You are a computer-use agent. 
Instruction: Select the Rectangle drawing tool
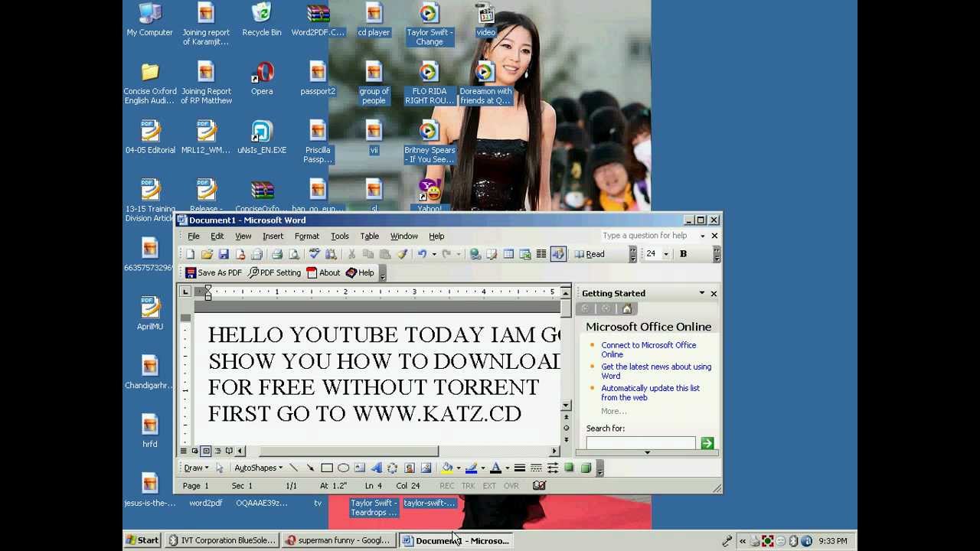(x=327, y=468)
